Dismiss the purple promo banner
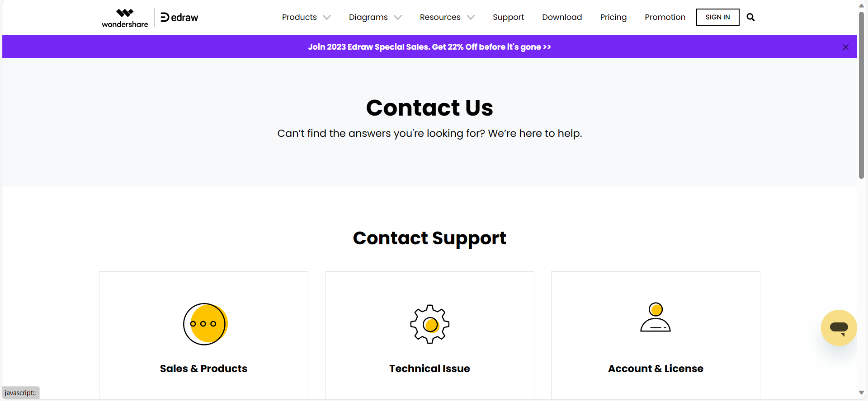The width and height of the screenshot is (868, 401). pyautogui.click(x=845, y=47)
